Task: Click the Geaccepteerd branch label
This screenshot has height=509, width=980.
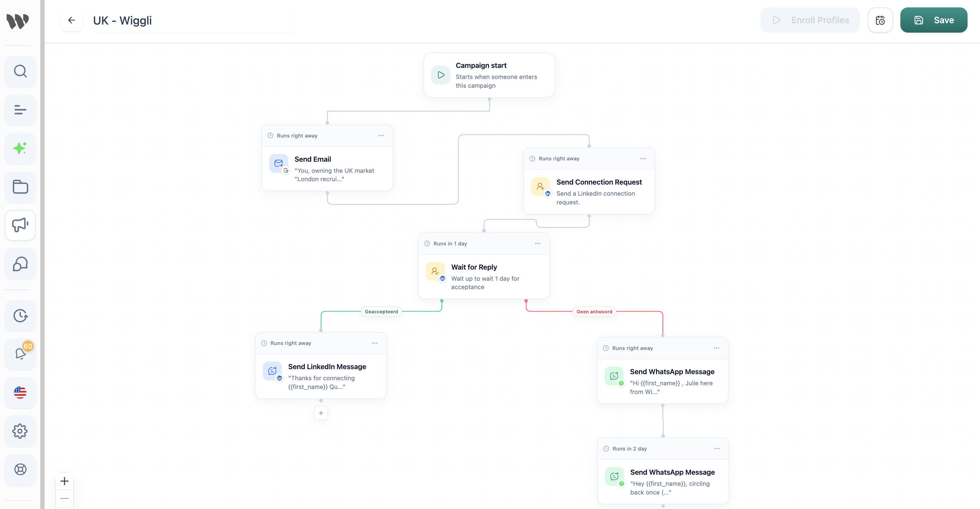Action: click(x=381, y=311)
